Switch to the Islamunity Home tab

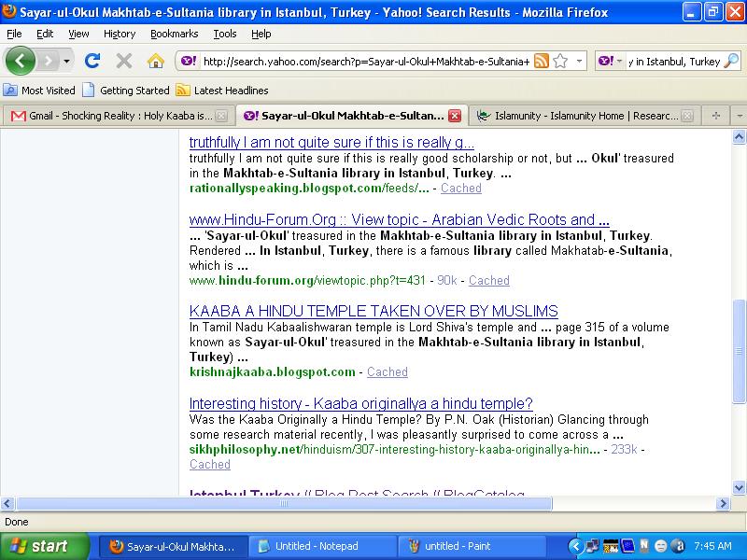point(585,116)
